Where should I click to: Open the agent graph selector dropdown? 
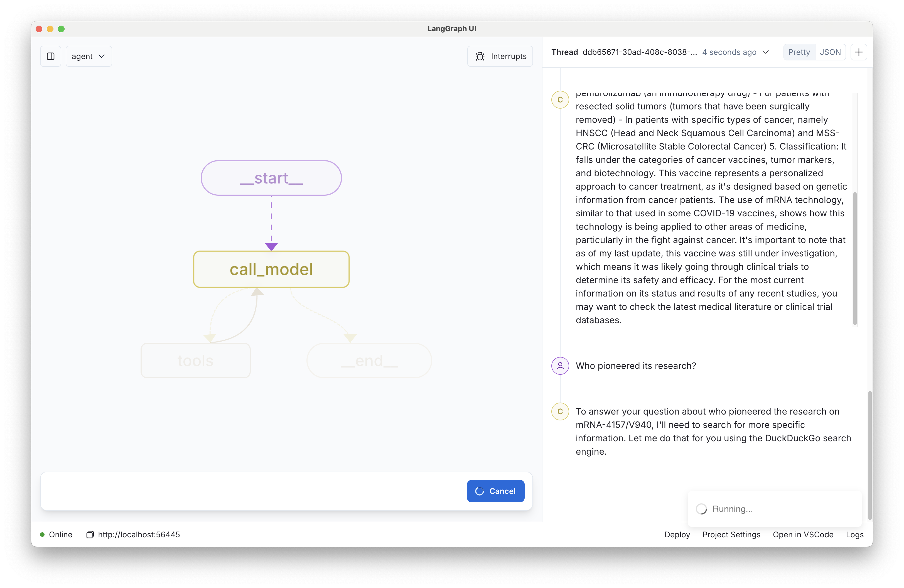click(x=88, y=56)
